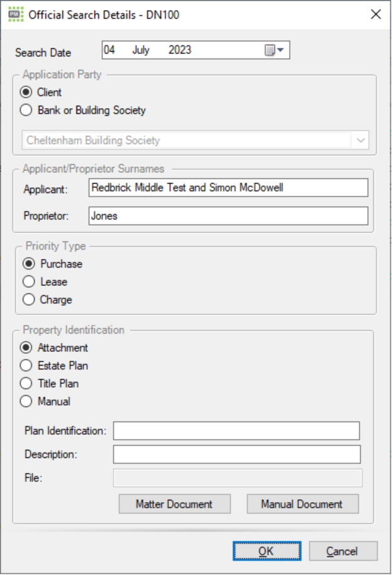Choose Bank or Building Society option
This screenshot has height=575, width=392.
tap(26, 109)
